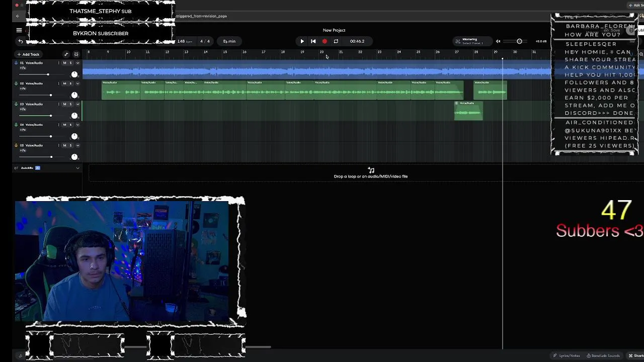Mute track 02 with M button
644x362 pixels.
tap(64, 83)
